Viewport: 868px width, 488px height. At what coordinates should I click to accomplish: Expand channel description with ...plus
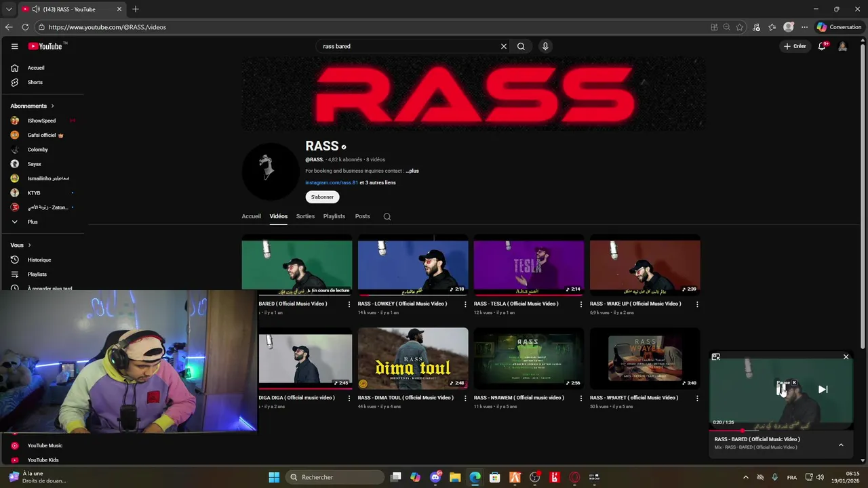point(412,171)
